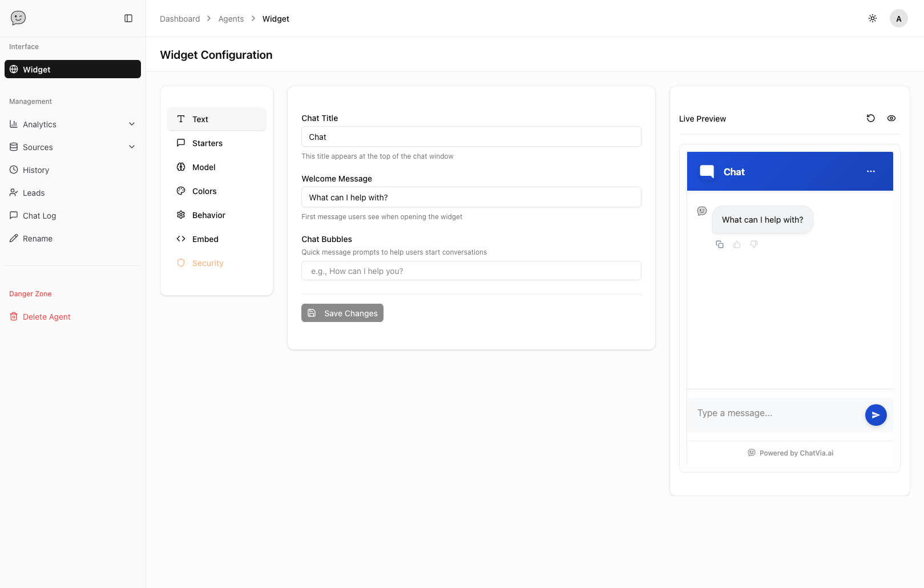Toggle dark mode with the sun icon

point(872,18)
